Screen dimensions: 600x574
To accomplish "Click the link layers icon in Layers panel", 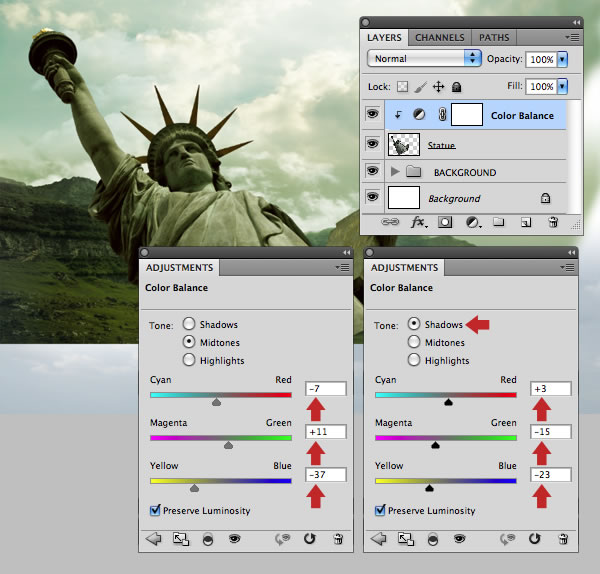I will 390,222.
